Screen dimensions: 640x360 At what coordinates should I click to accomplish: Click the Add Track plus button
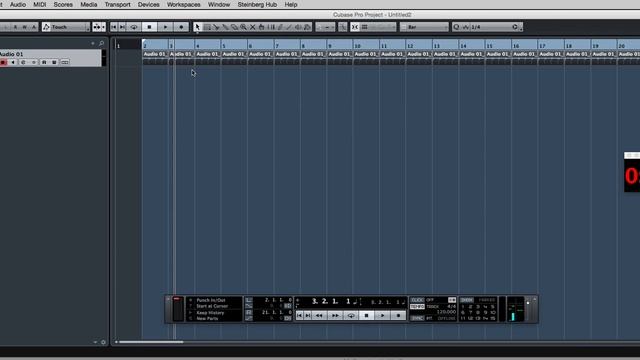point(93,43)
